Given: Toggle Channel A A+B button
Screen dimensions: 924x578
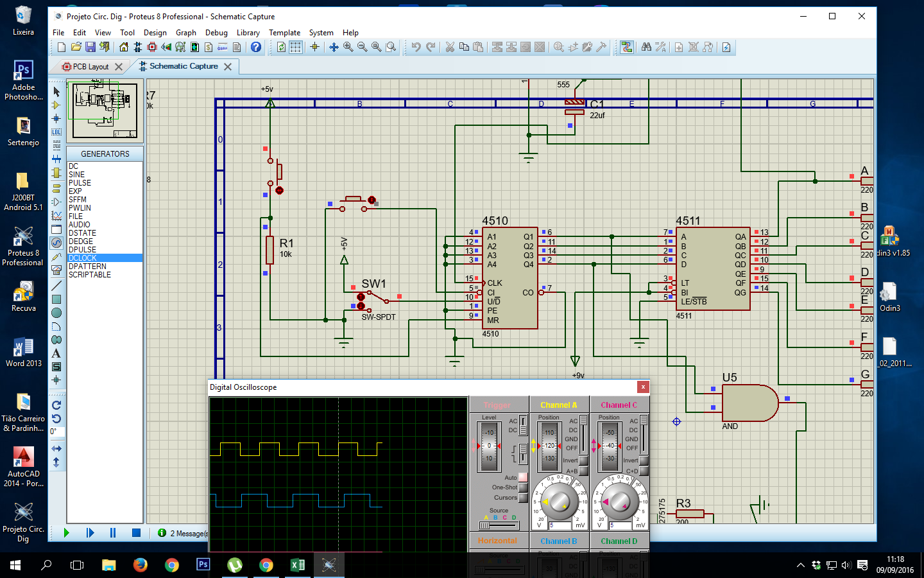Looking at the screenshot, I should [x=583, y=471].
